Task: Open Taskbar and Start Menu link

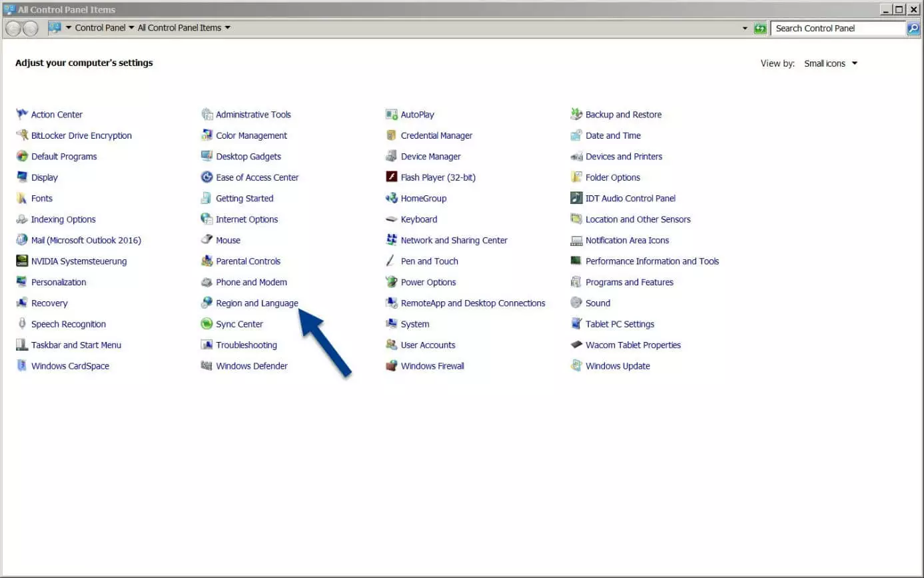Action: tap(77, 345)
